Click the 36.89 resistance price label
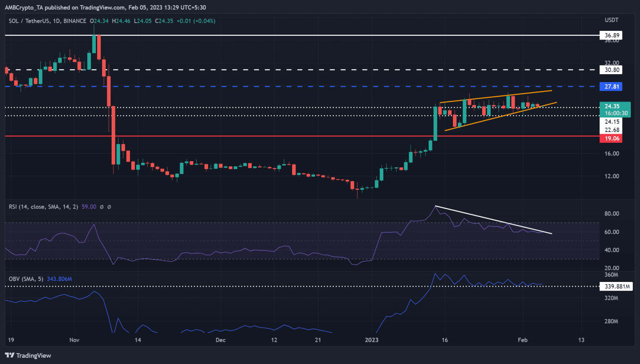 tap(611, 35)
